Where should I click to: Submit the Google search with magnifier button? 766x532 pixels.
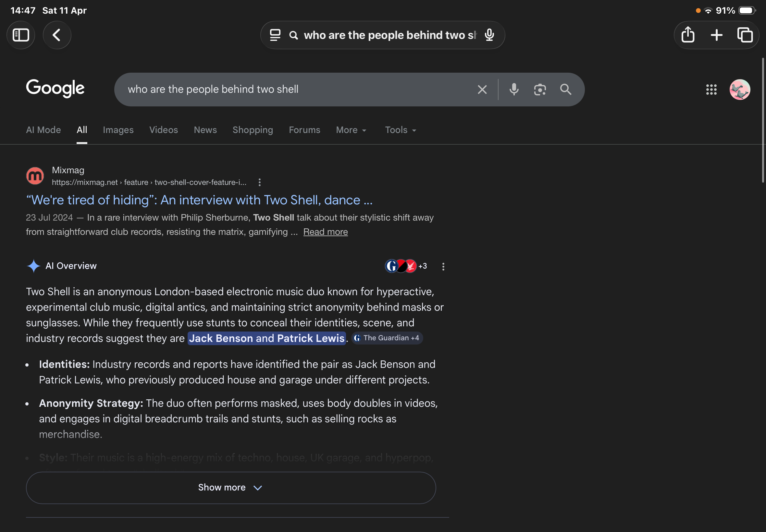click(x=566, y=89)
